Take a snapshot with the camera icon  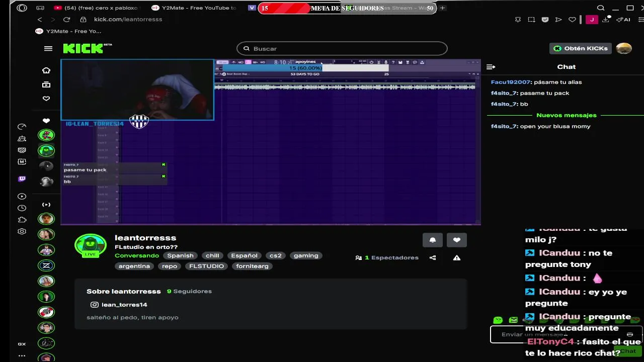coord(531,20)
